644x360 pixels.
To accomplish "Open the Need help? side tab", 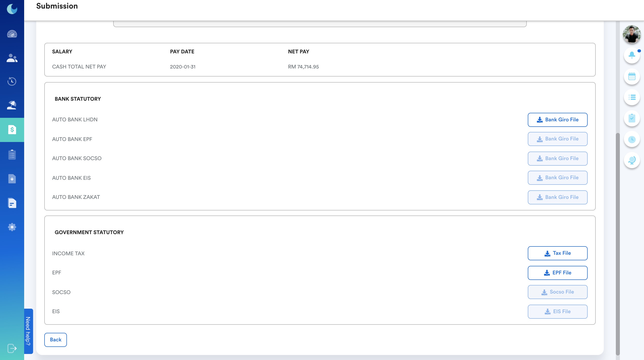I will tap(28, 331).
